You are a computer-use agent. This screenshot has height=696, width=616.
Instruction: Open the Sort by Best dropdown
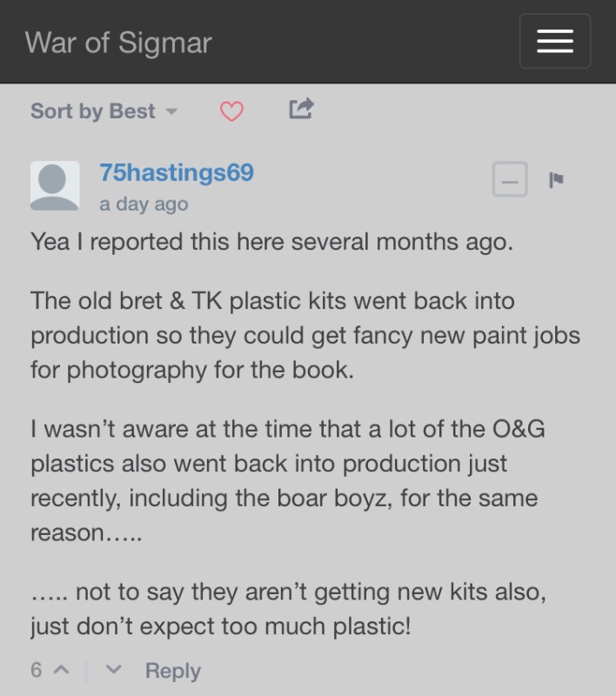[x=104, y=111]
